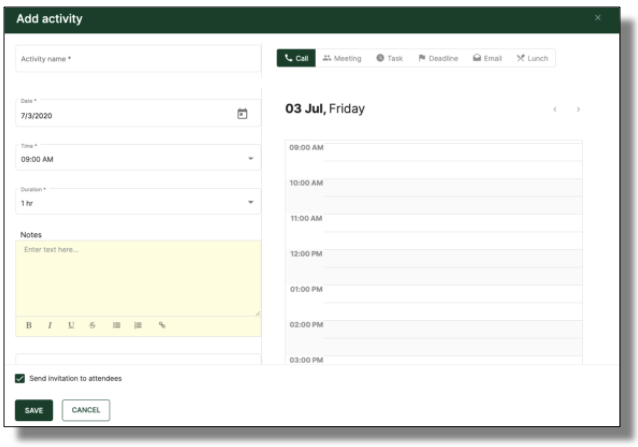
Task: Uncheck Send invitation to attendees
Action: point(20,378)
